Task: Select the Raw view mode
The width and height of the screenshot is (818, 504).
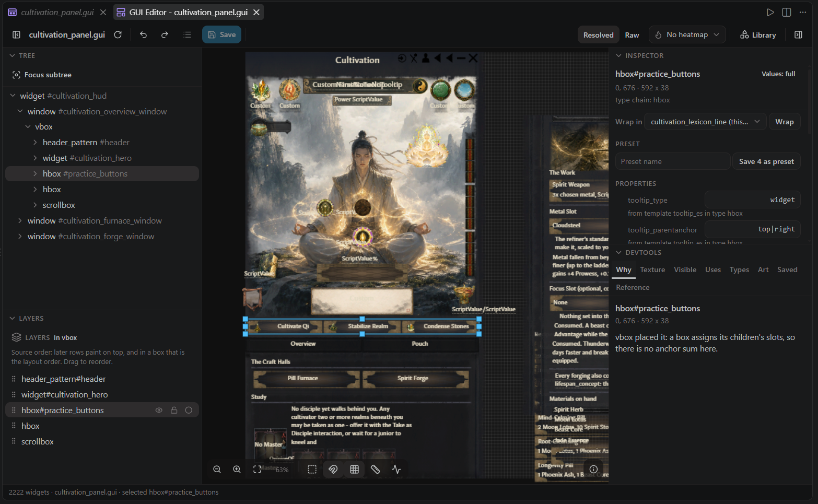Action: point(632,35)
